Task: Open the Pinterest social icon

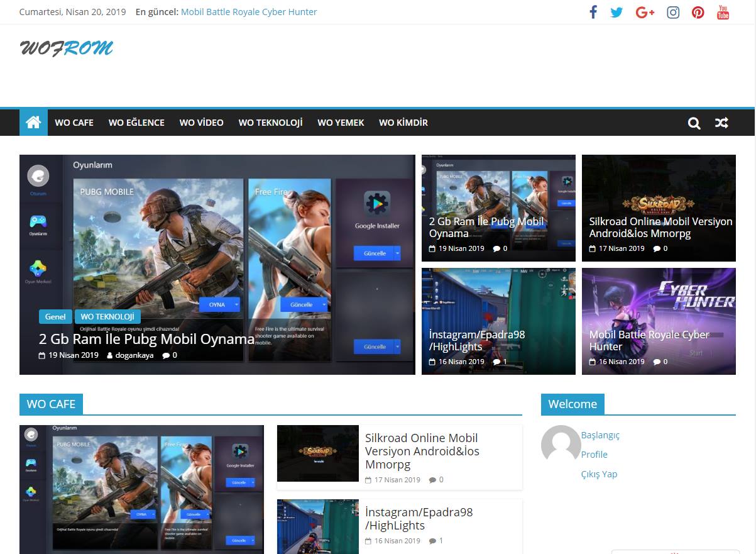Action: 698,12
